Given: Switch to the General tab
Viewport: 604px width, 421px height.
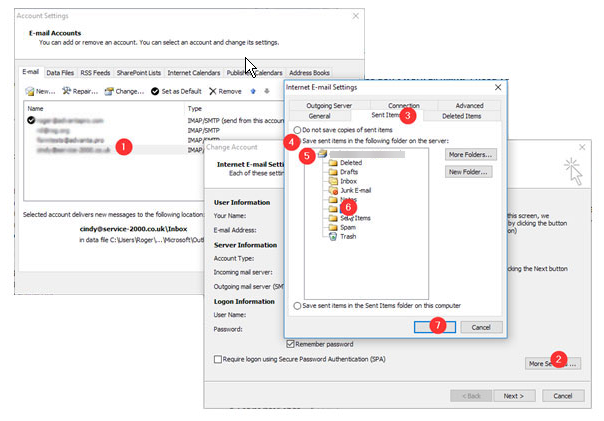Looking at the screenshot, I should tap(319, 116).
